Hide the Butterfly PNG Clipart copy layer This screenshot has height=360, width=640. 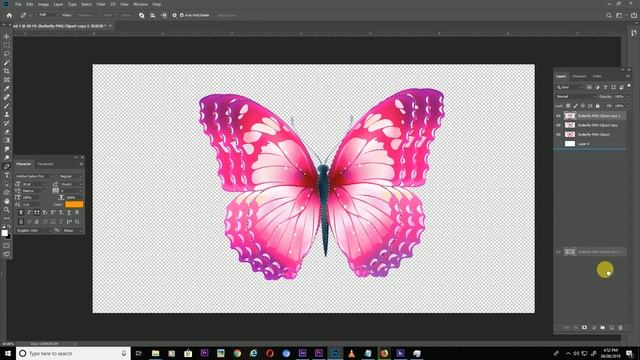pos(558,125)
